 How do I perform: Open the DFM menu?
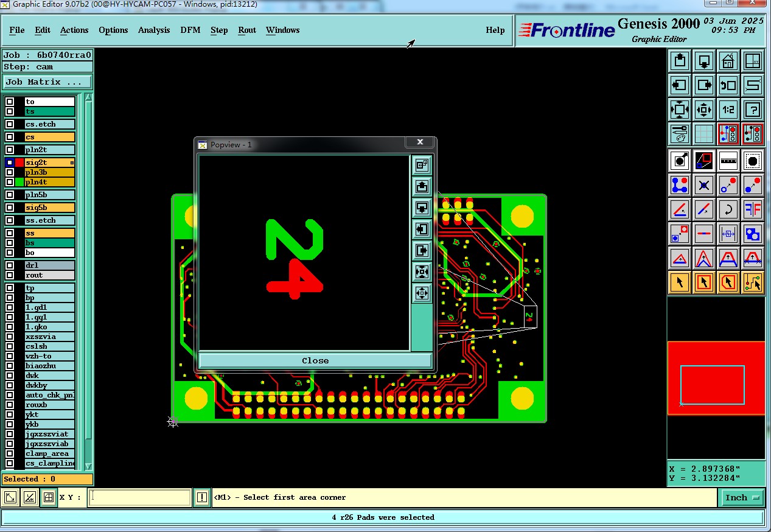click(190, 30)
